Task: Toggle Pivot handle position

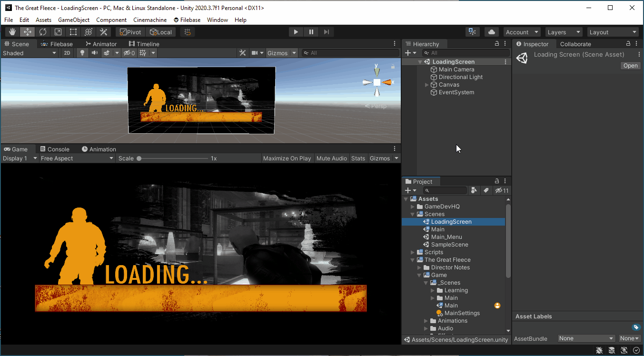Action: coord(130,32)
